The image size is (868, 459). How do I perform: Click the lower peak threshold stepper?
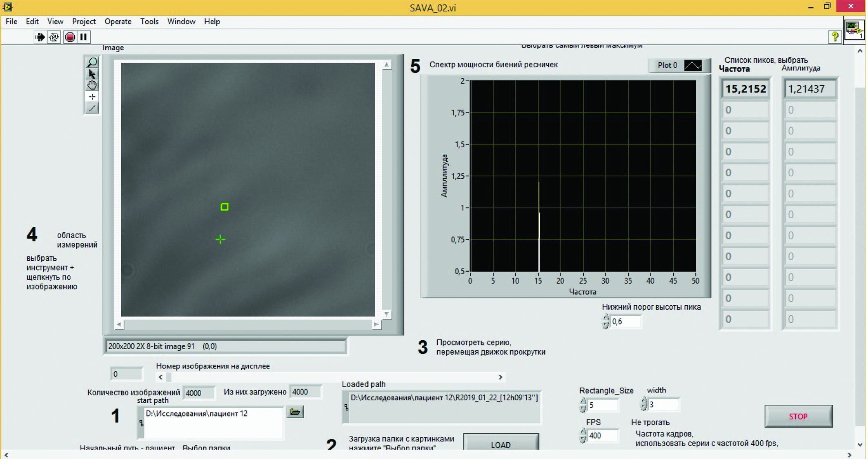pyautogui.click(x=605, y=322)
